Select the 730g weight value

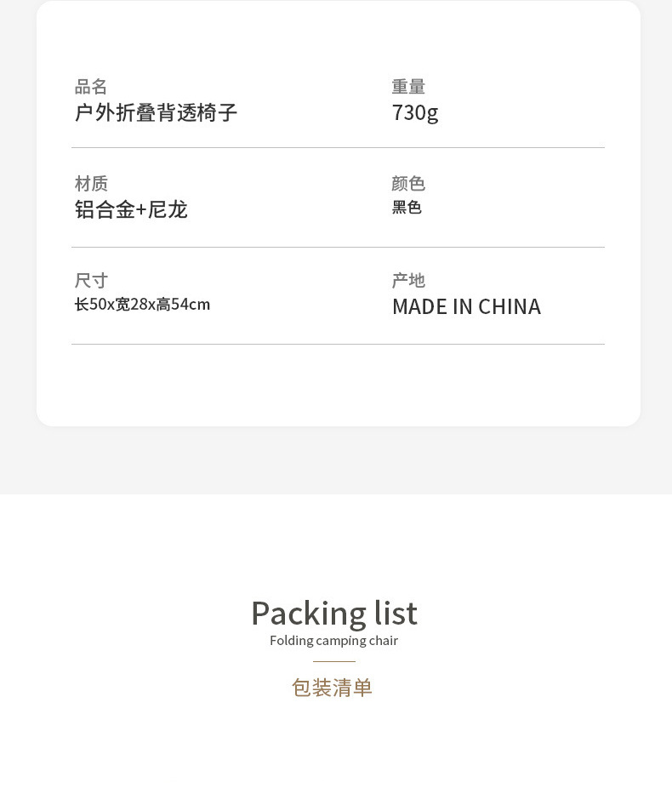tap(415, 112)
